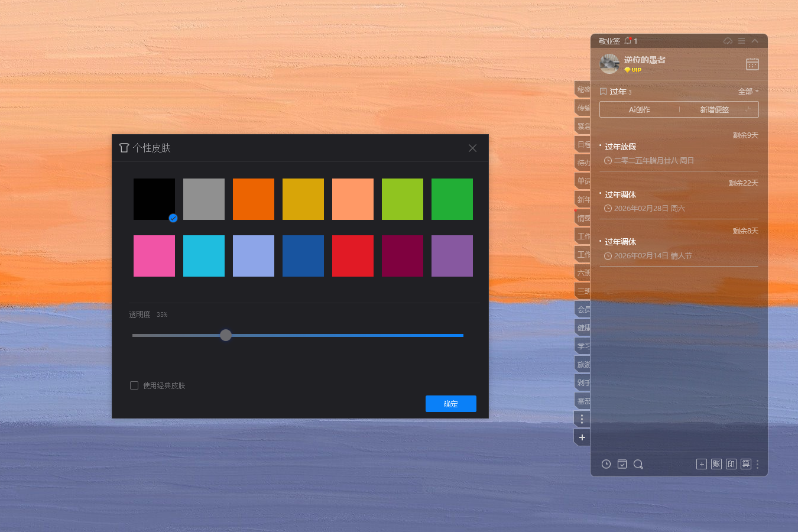The height and width of the screenshot is (532, 798).
Task: Collapse the sticky note window with chevron
Action: [x=755, y=41]
